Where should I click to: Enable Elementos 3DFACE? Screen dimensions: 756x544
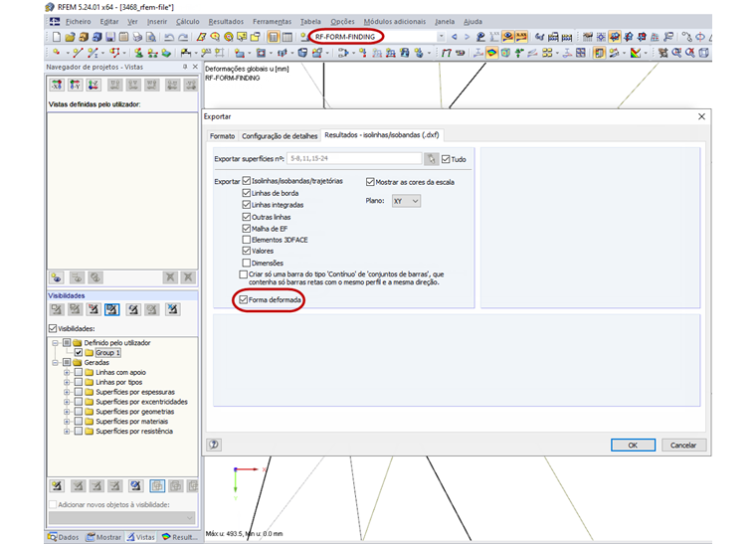(247, 240)
